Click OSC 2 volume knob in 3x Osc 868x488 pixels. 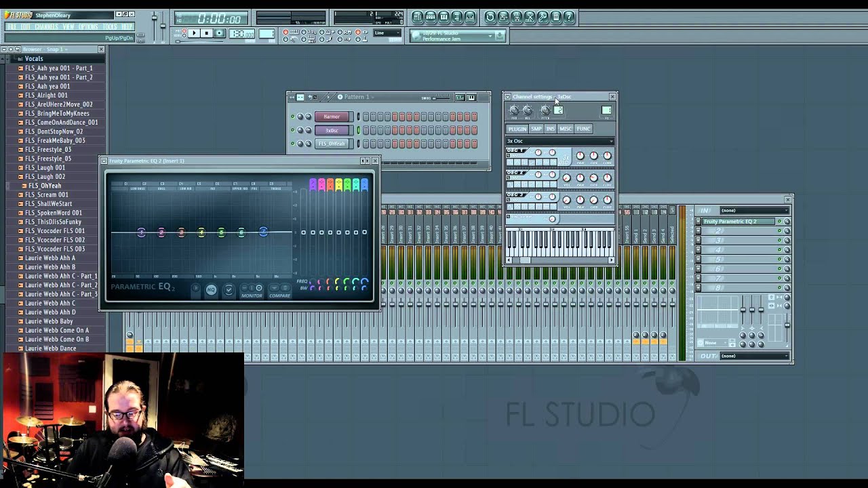tap(566, 178)
